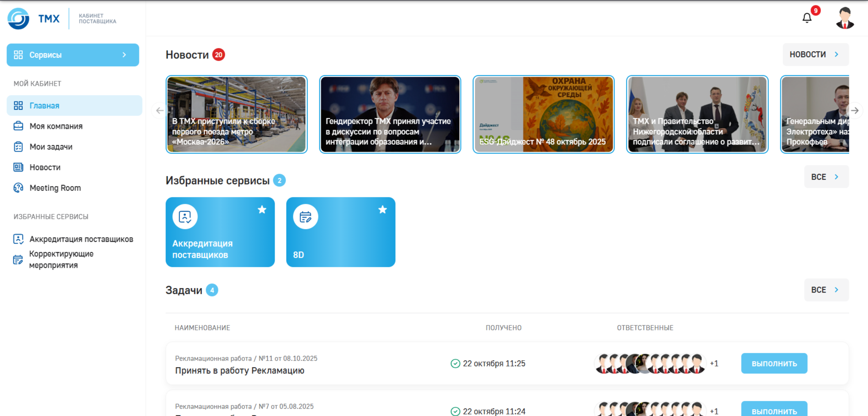868x416 pixels.
Task: Click the left arrow of news carousel
Action: (159, 111)
